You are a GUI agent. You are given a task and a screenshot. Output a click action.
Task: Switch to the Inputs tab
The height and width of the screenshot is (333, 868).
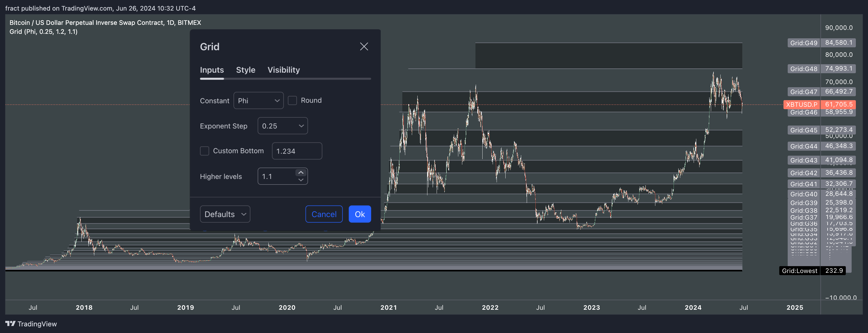tap(212, 70)
